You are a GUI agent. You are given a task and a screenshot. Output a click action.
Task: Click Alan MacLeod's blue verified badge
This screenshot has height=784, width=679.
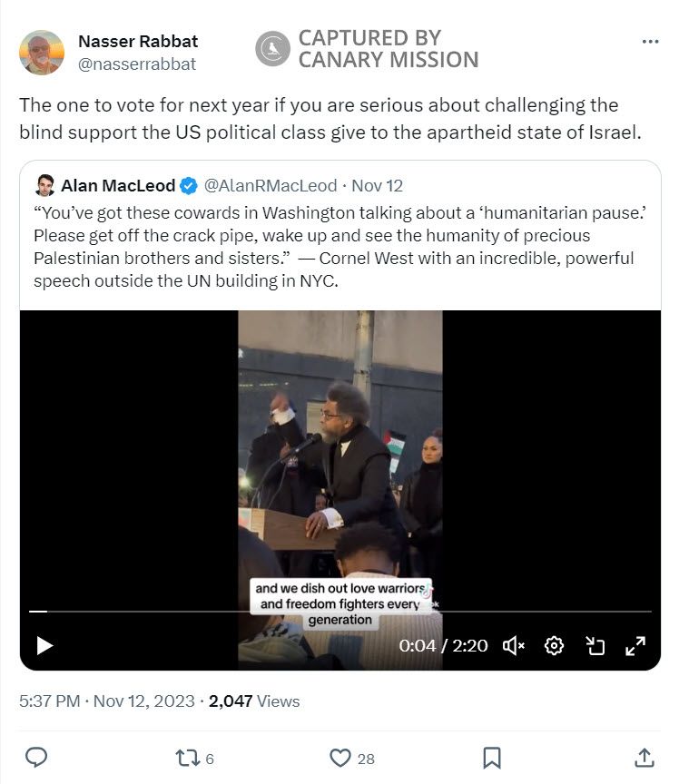pyautogui.click(x=189, y=185)
